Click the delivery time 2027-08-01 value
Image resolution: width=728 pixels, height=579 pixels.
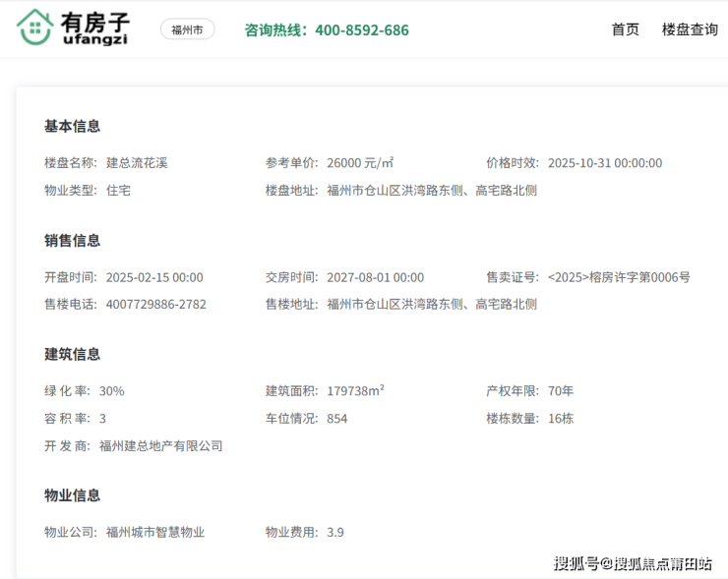[375, 277]
